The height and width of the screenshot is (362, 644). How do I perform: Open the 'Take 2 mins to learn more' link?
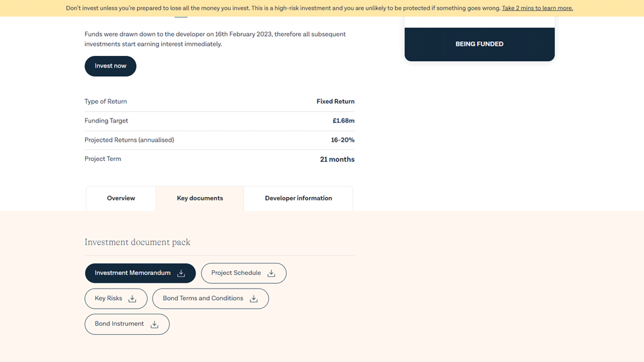tap(537, 8)
